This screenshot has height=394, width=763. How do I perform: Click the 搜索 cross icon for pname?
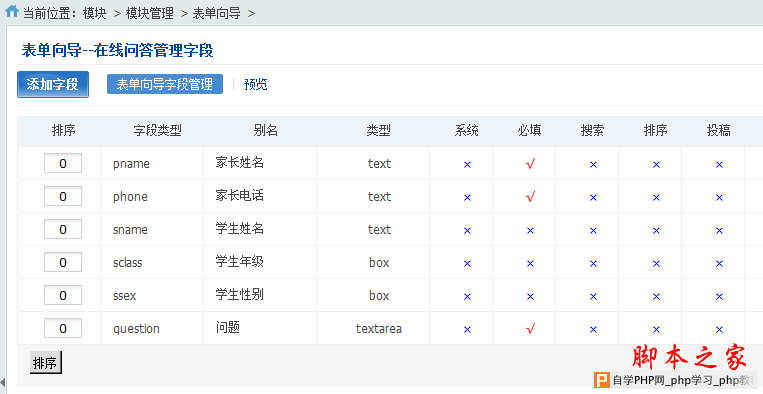tap(593, 165)
